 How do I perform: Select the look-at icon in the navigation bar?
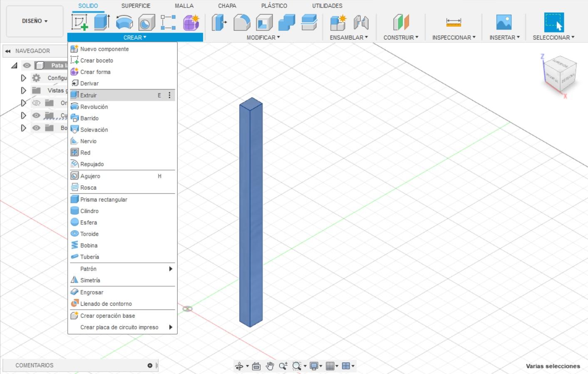click(x=256, y=366)
